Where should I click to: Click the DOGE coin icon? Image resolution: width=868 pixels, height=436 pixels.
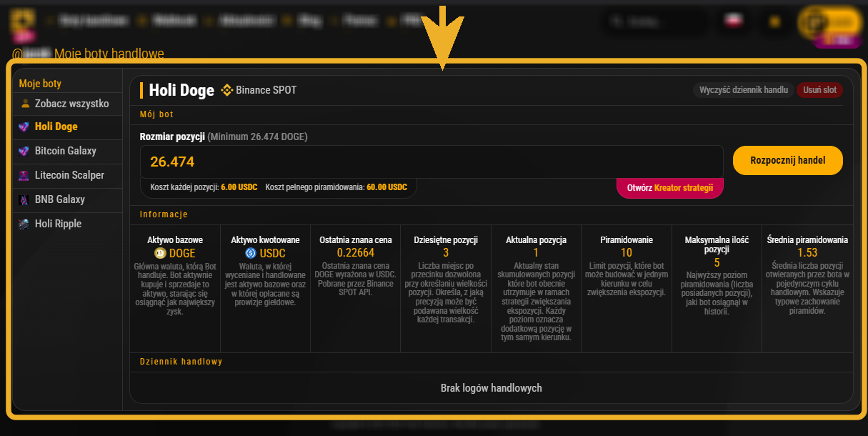click(x=160, y=253)
